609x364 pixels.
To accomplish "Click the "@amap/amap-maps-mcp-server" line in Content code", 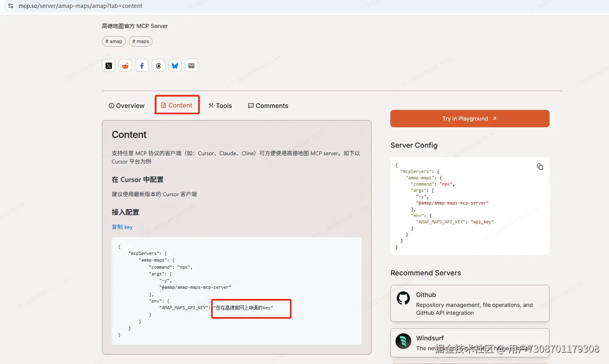I will [195, 288].
